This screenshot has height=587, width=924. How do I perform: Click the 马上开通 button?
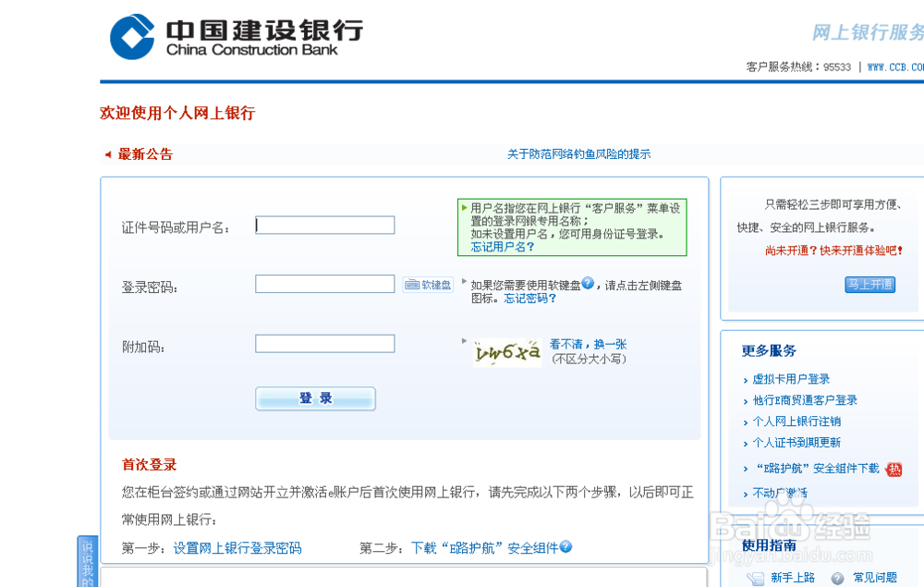click(x=869, y=285)
